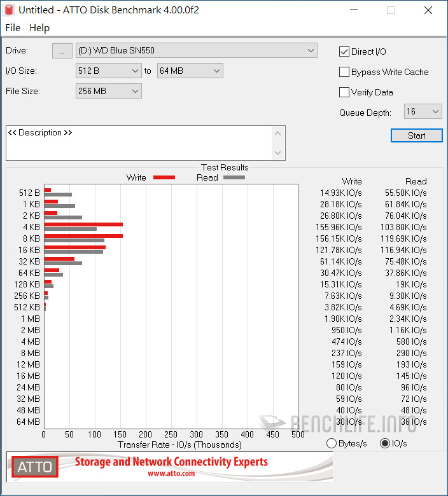Click the red Write legend swatch
Viewport: 448px width, 496px height.
tap(164, 177)
